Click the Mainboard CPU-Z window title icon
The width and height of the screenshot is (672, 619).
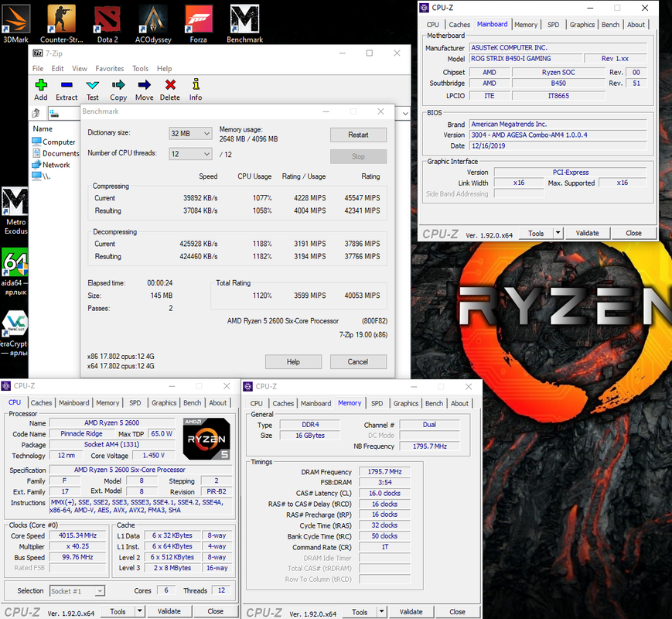click(x=425, y=8)
